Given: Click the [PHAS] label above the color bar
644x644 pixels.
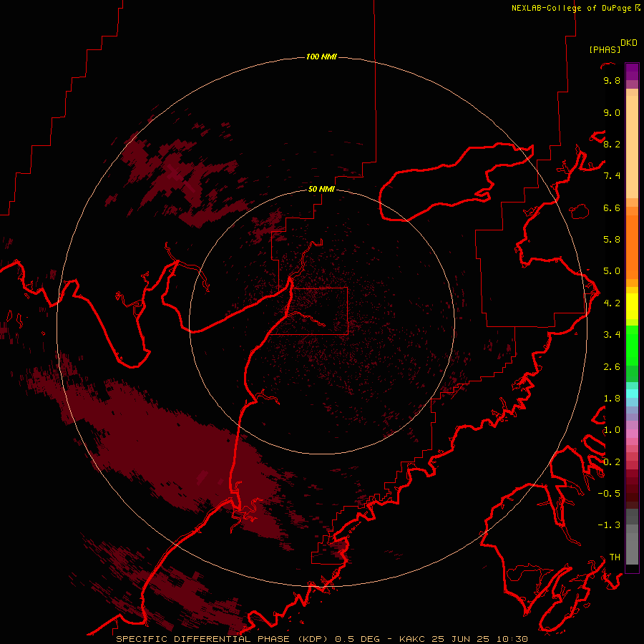Looking at the screenshot, I should (x=605, y=49).
